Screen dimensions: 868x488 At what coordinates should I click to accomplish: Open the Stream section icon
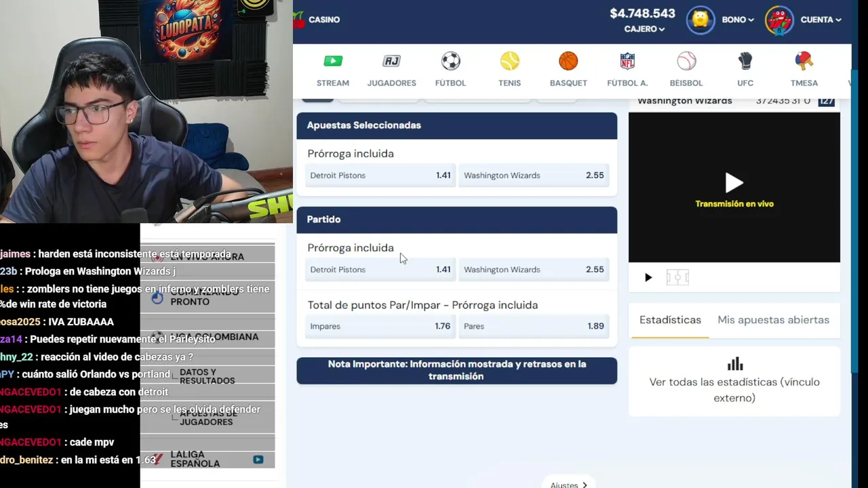tap(333, 61)
